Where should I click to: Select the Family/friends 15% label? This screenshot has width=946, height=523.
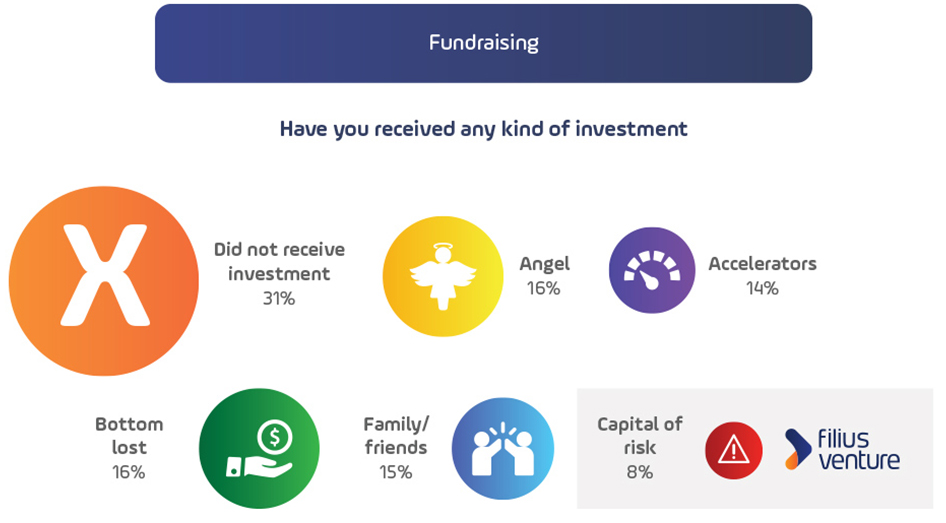coord(396,448)
